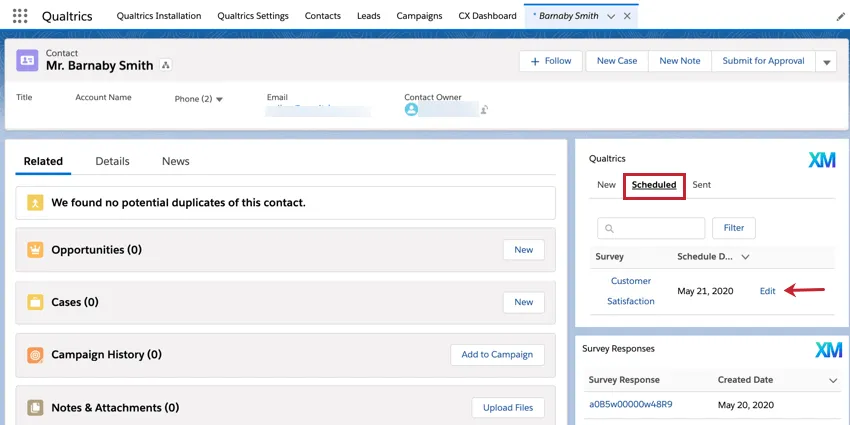Screen dimensions: 850x425
Task: Select the Sent tab in Qualtrics panel
Action: [701, 185]
